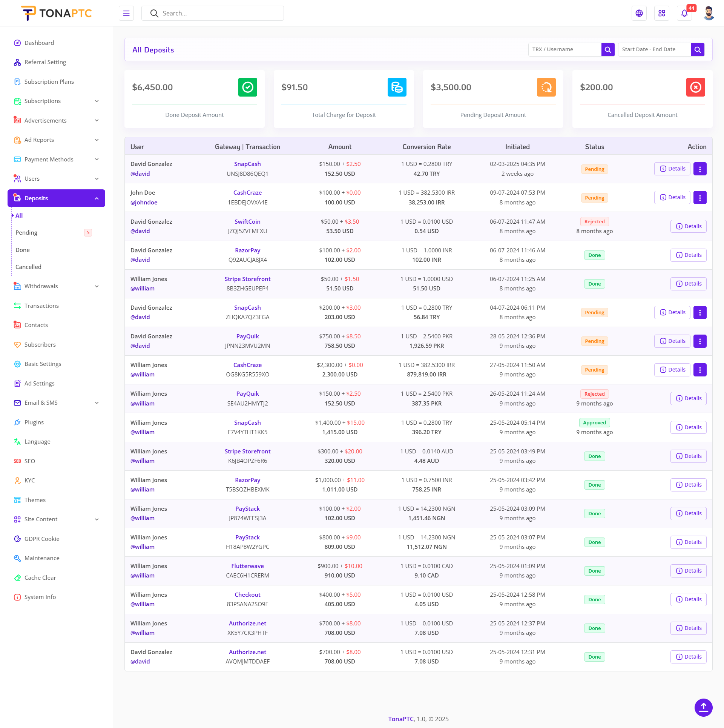Open Dashboard from the sidebar
724x728 pixels.
pyautogui.click(x=39, y=43)
